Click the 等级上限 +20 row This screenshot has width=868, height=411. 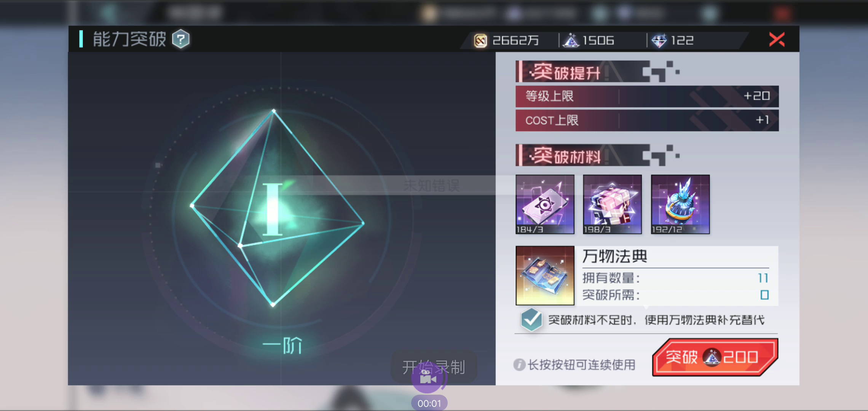tap(647, 96)
